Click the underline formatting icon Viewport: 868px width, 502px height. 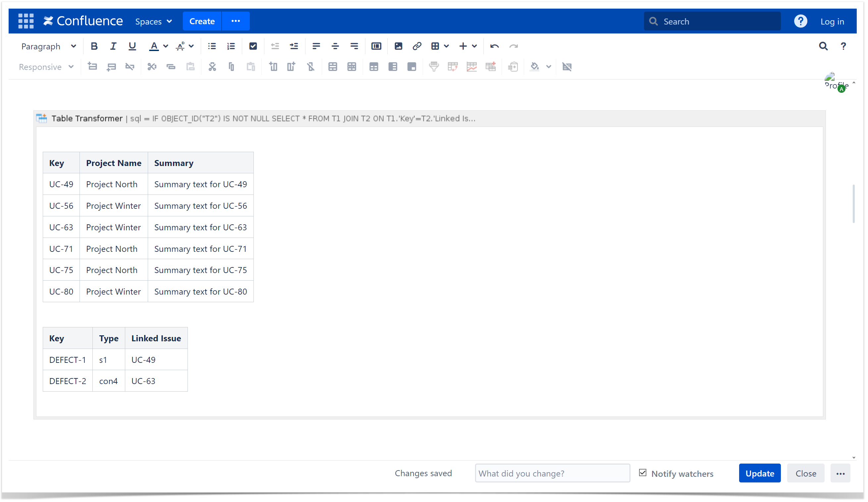132,46
